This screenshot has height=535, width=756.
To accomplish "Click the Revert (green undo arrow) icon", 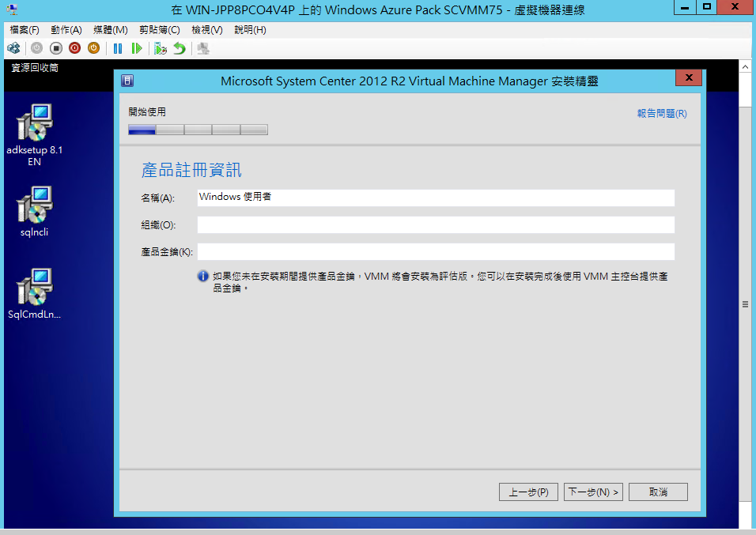I will click(x=180, y=48).
